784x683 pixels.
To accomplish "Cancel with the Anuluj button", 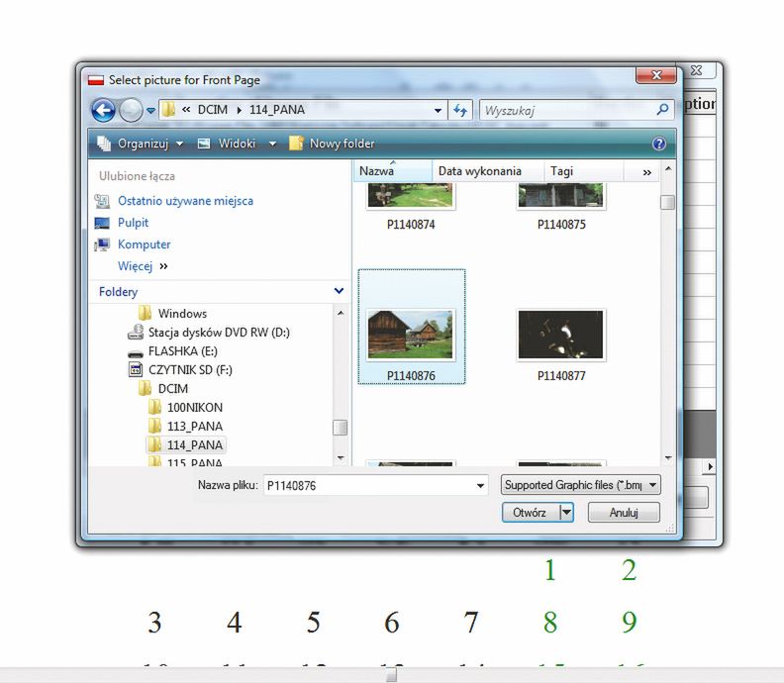I will [x=624, y=513].
